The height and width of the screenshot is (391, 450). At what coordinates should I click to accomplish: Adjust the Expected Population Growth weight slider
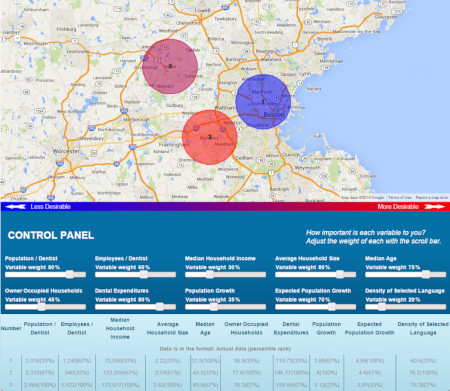pyautogui.click(x=332, y=307)
